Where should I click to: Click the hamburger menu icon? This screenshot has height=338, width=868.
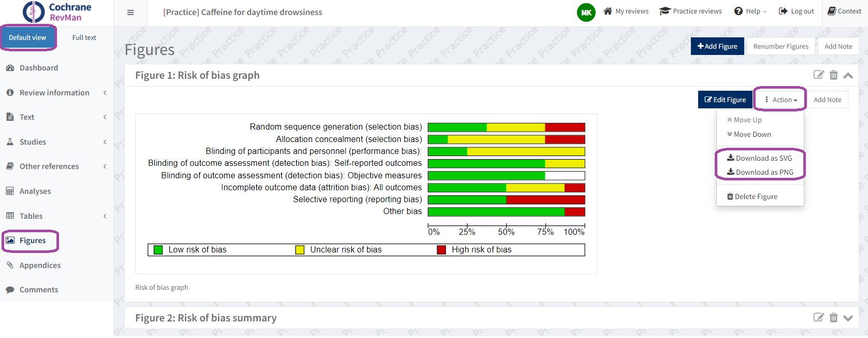click(x=131, y=12)
